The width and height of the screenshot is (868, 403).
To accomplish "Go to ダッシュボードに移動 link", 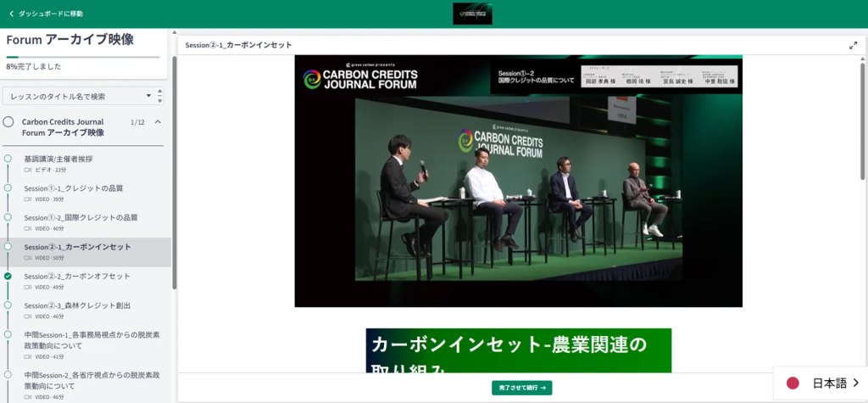I will coord(51,14).
